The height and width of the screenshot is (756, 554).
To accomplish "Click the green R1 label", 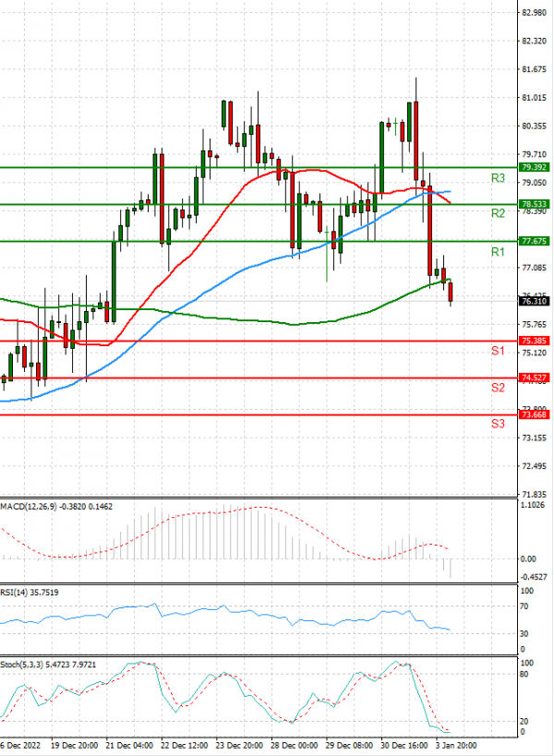I will tap(498, 252).
